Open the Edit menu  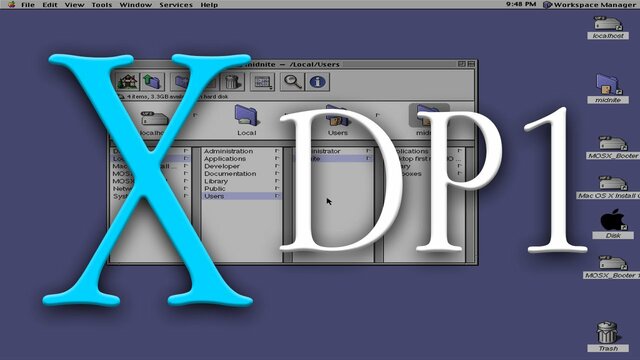pyautogui.click(x=50, y=5)
